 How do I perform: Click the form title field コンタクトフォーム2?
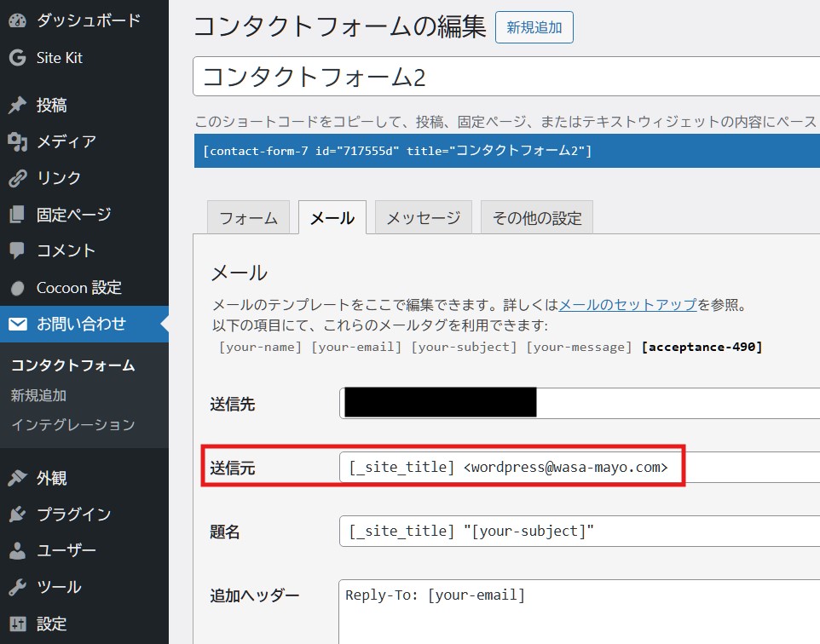(x=506, y=77)
